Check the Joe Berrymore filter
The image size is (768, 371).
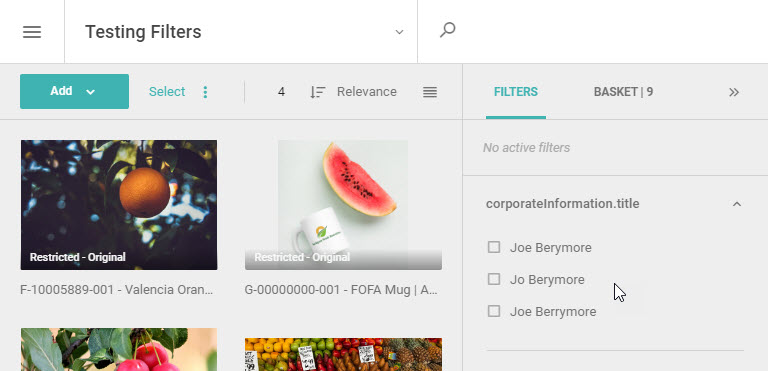(494, 311)
